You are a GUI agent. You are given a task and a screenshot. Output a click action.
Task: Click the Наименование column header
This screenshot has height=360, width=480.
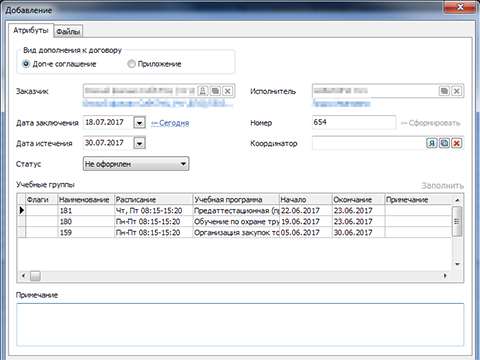tap(86, 199)
